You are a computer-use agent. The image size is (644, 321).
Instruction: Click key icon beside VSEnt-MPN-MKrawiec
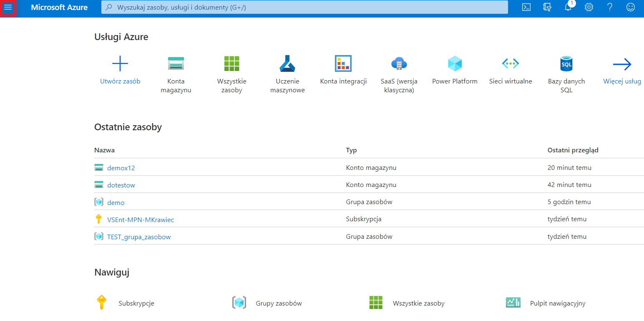pyautogui.click(x=98, y=219)
